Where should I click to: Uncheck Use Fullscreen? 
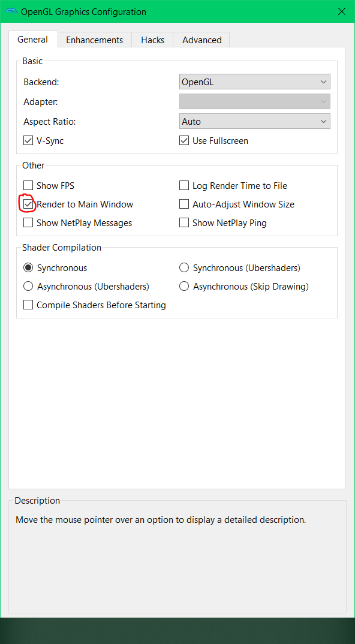point(184,141)
